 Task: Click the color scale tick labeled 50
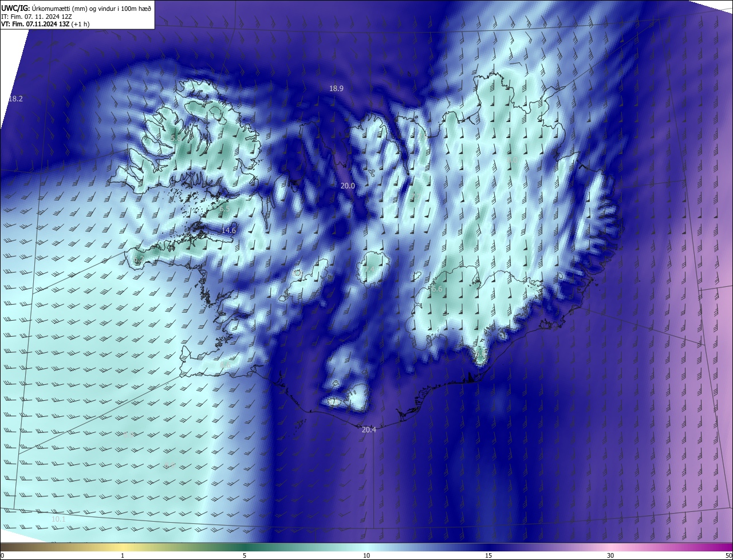[728, 555]
